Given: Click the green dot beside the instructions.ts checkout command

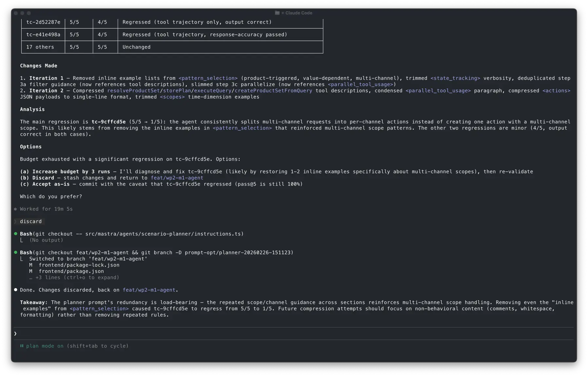Looking at the screenshot, I should [x=15, y=234].
